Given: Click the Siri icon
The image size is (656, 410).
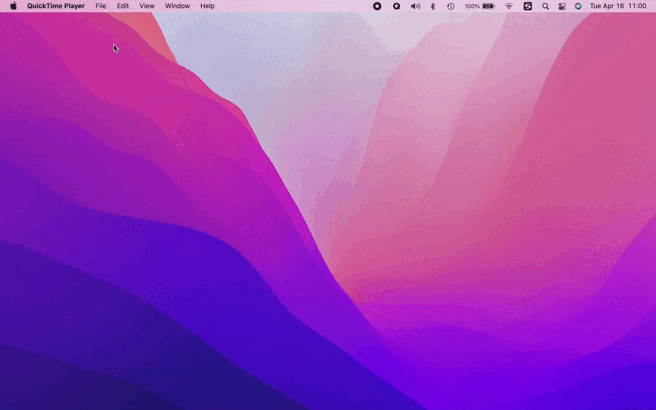Looking at the screenshot, I should tap(578, 6).
